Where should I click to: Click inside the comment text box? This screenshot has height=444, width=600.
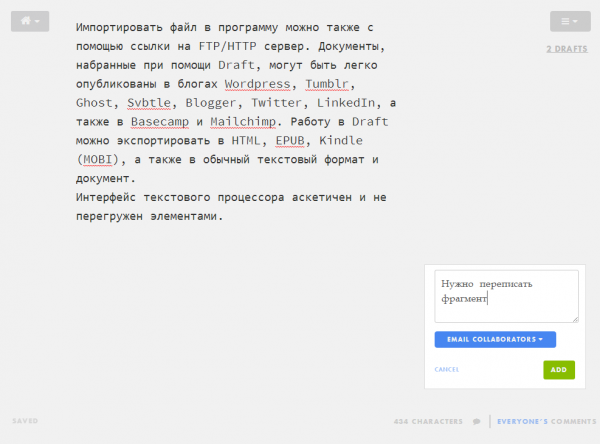(506, 295)
